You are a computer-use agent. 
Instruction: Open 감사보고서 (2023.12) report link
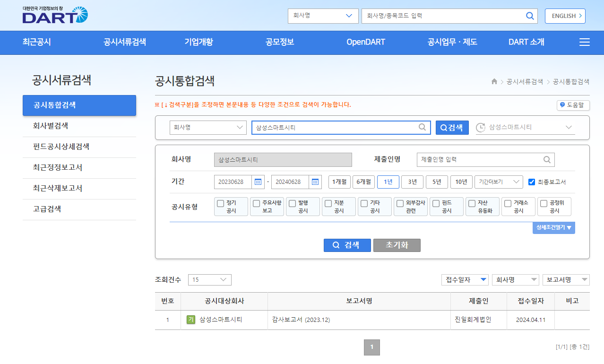[301, 320]
